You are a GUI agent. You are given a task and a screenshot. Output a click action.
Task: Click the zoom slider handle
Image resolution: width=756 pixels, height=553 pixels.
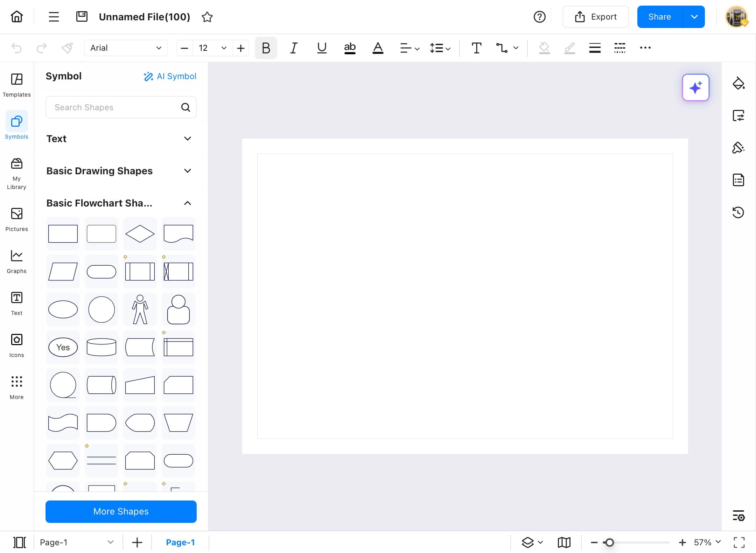click(x=609, y=542)
